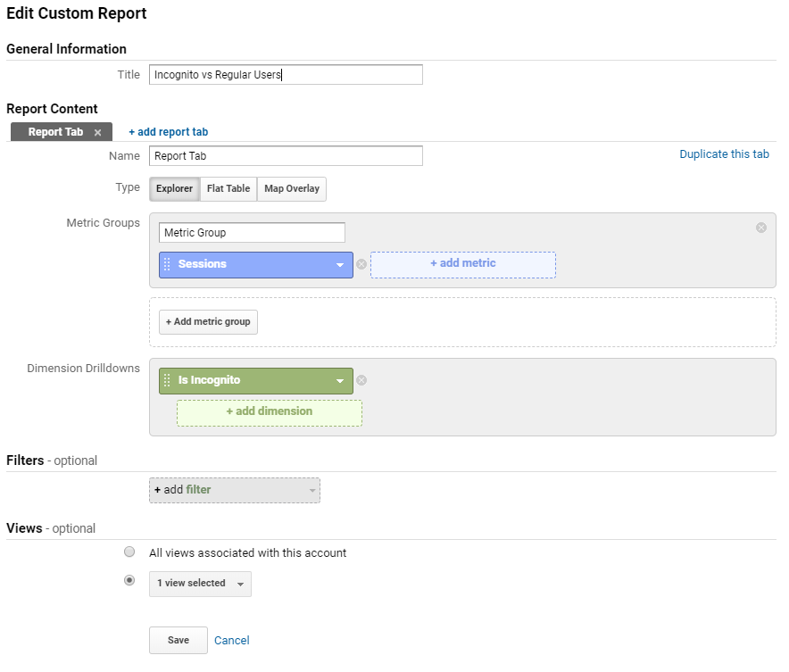Click the '+ Add metric group' button
This screenshot has height=672, width=789.
point(208,322)
